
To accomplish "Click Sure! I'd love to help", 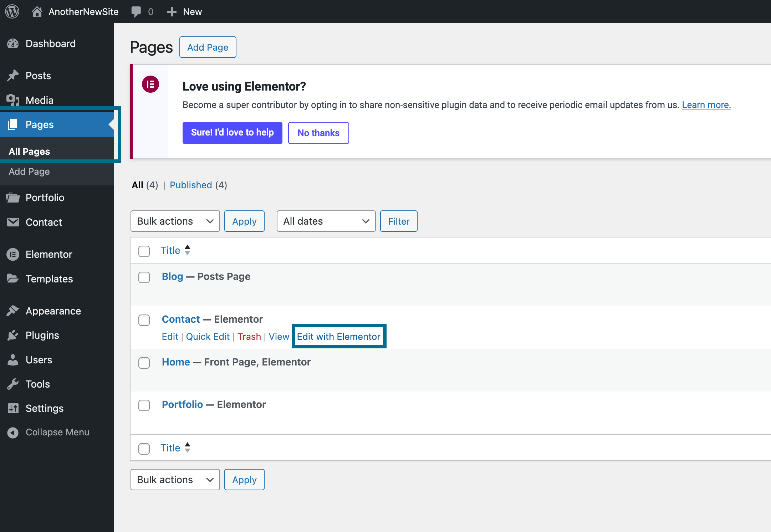I will click(233, 133).
